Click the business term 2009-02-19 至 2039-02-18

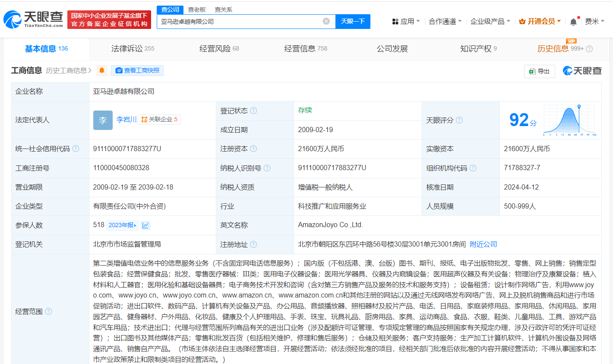pyautogui.click(x=133, y=187)
